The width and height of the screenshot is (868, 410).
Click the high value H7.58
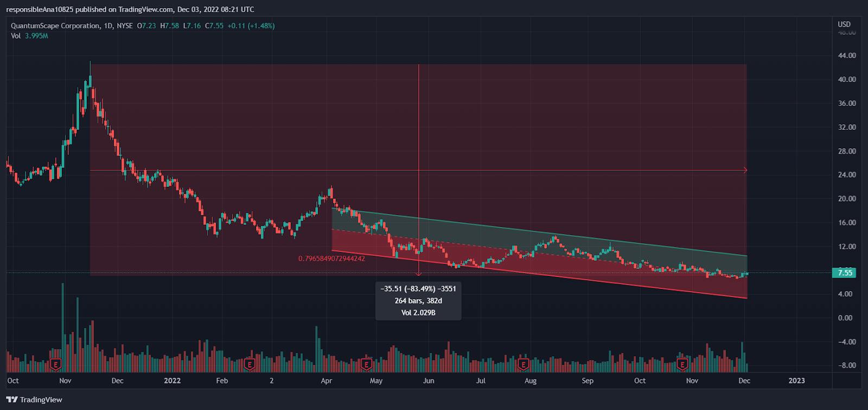pos(169,26)
